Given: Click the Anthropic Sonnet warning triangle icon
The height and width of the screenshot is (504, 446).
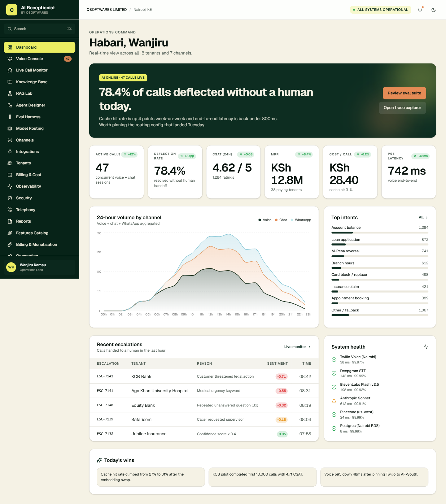Looking at the screenshot, I should pyautogui.click(x=334, y=401).
